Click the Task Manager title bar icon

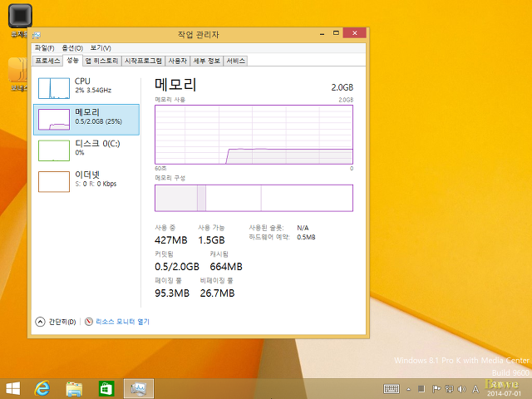[37, 35]
